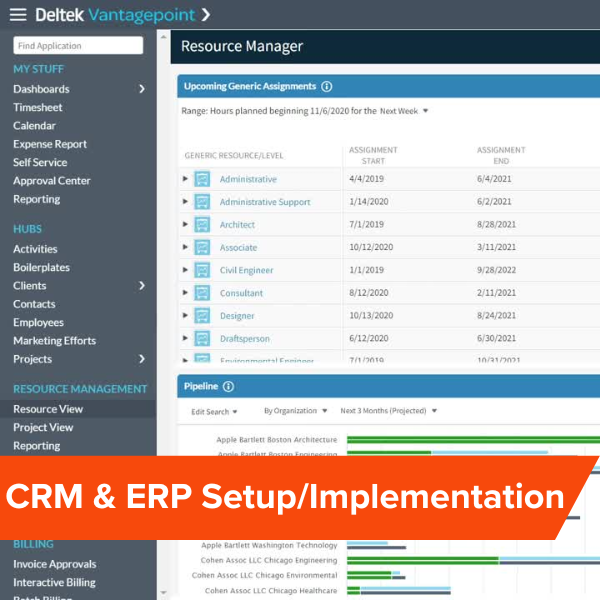
Task: Sort by Assignment Start column header
Action: click(x=373, y=155)
